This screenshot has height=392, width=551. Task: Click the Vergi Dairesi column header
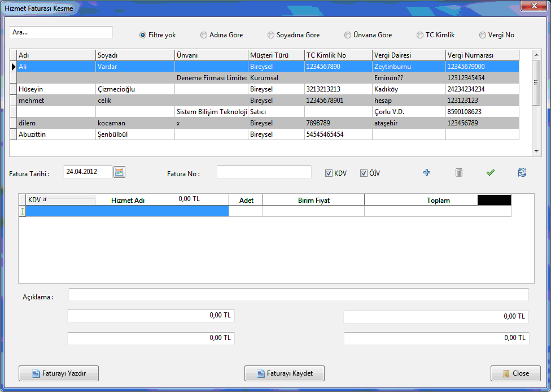click(409, 55)
